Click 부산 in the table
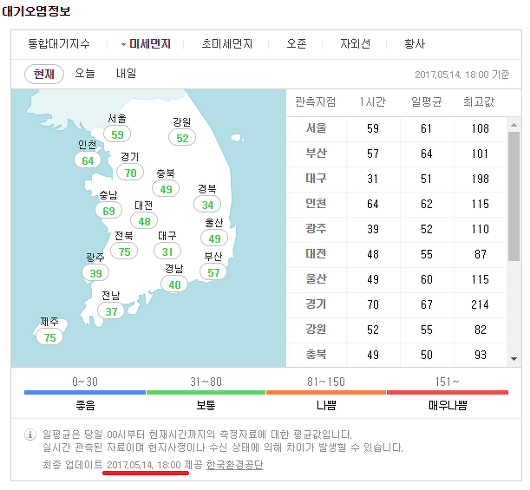Viewport: 530px width, 490px height. point(316,153)
